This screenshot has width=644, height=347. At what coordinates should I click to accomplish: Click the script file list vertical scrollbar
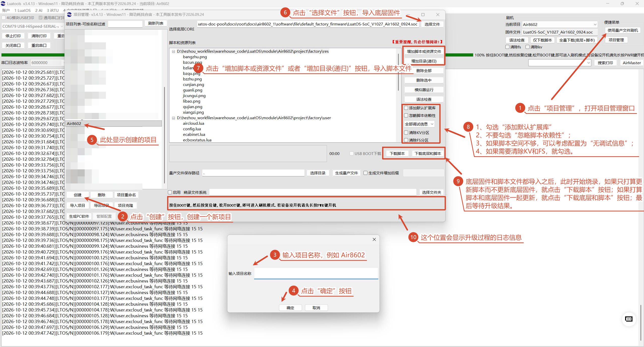click(398, 73)
